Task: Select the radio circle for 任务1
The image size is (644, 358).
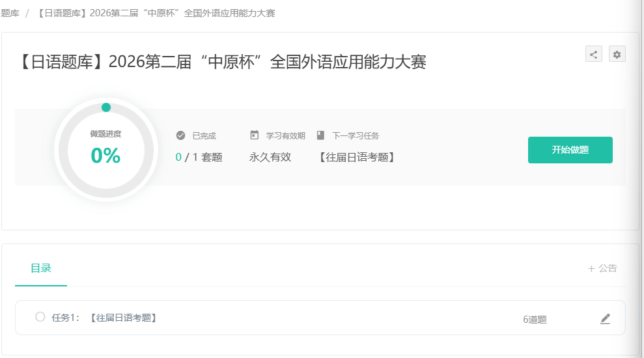Action: (40, 317)
